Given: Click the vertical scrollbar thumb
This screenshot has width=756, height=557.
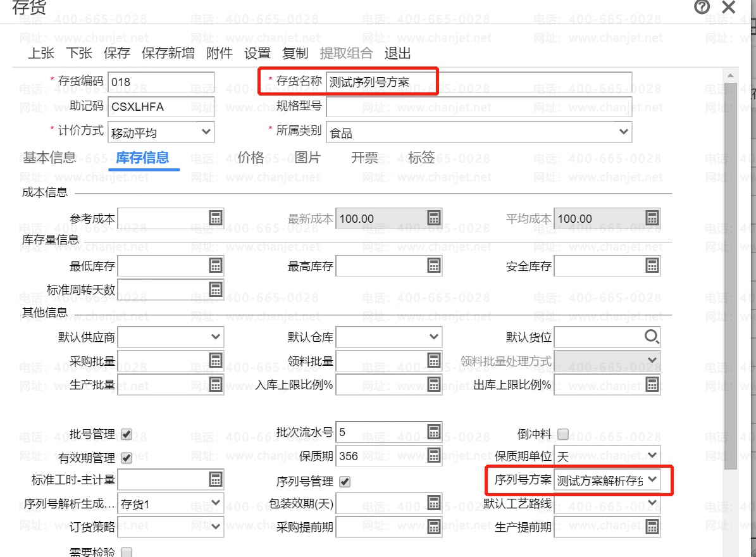Looking at the screenshot, I should click(731, 275).
